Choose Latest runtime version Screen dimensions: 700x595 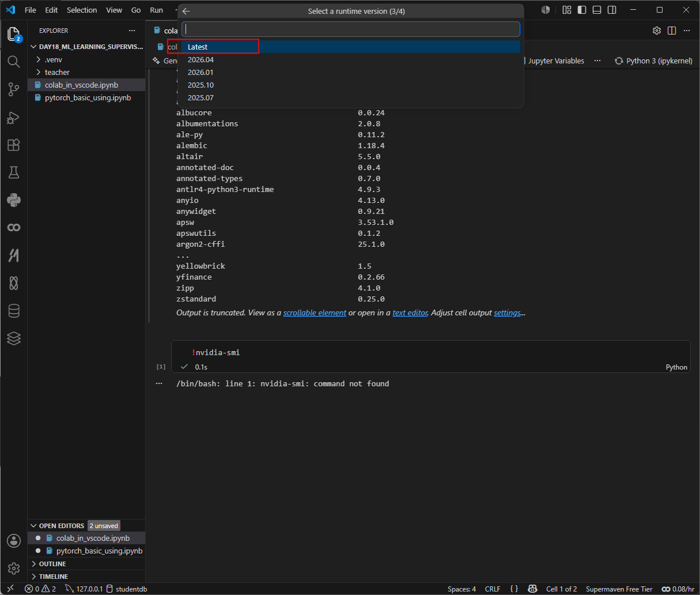(351, 47)
